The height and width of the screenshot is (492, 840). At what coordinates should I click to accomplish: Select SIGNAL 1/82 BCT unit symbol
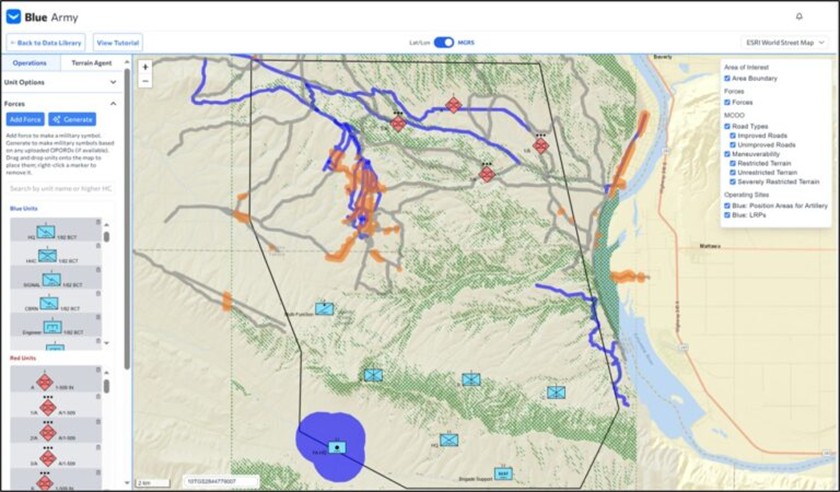(46, 279)
